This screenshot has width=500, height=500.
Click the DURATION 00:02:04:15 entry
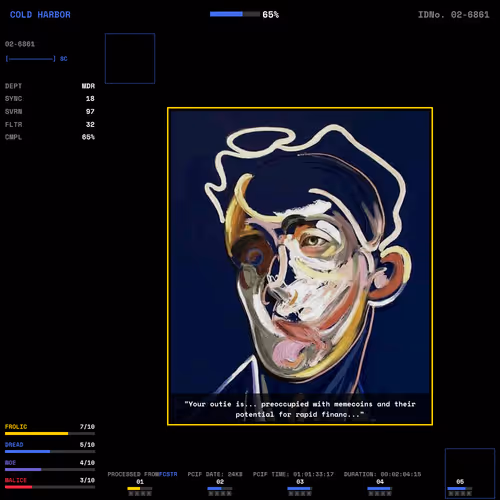[382, 474]
